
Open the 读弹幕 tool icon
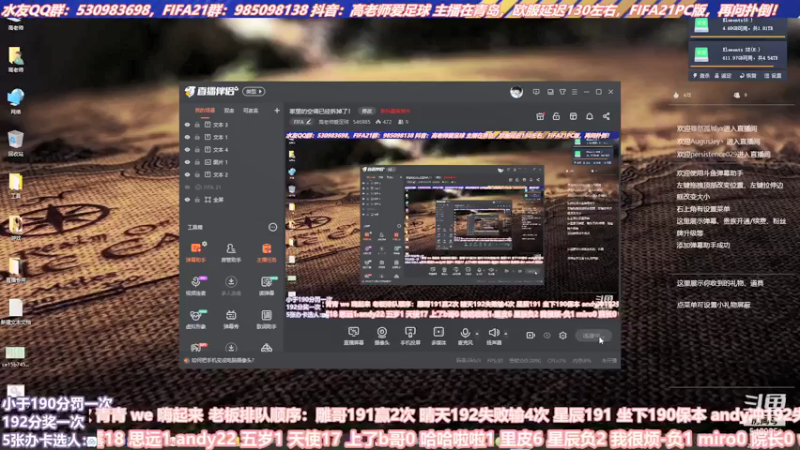tap(266, 285)
